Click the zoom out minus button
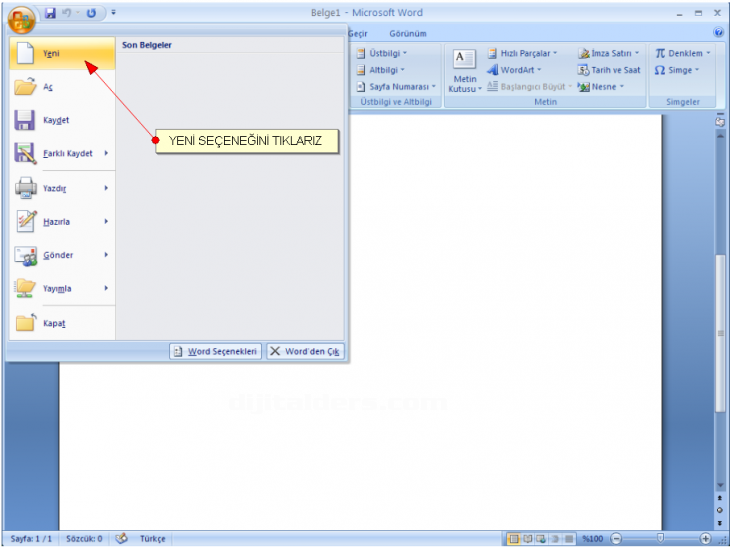Screen dimensions: 730x547 tap(616, 539)
